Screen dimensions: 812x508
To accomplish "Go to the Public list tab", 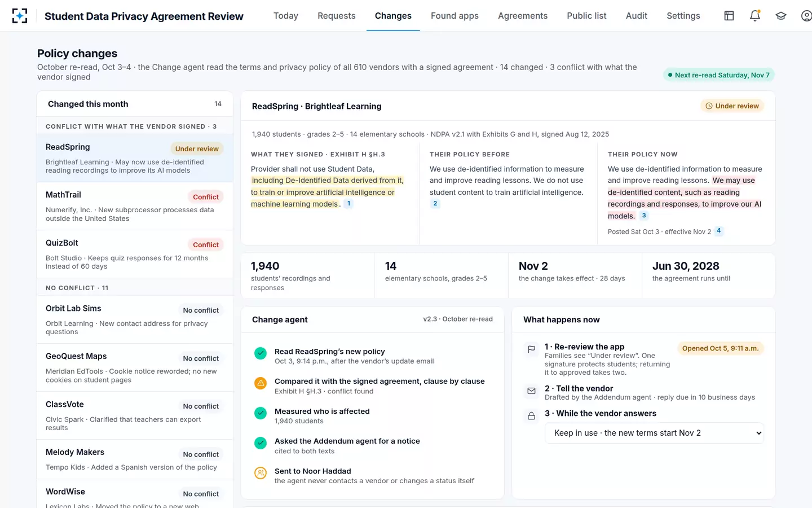I will click(586, 16).
